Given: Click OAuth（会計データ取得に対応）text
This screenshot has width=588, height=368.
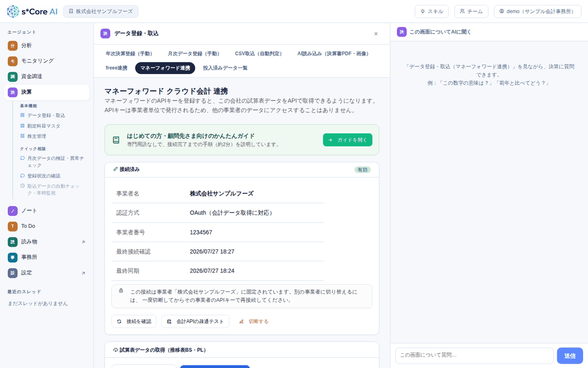Looking at the screenshot, I should pyautogui.click(x=231, y=213).
